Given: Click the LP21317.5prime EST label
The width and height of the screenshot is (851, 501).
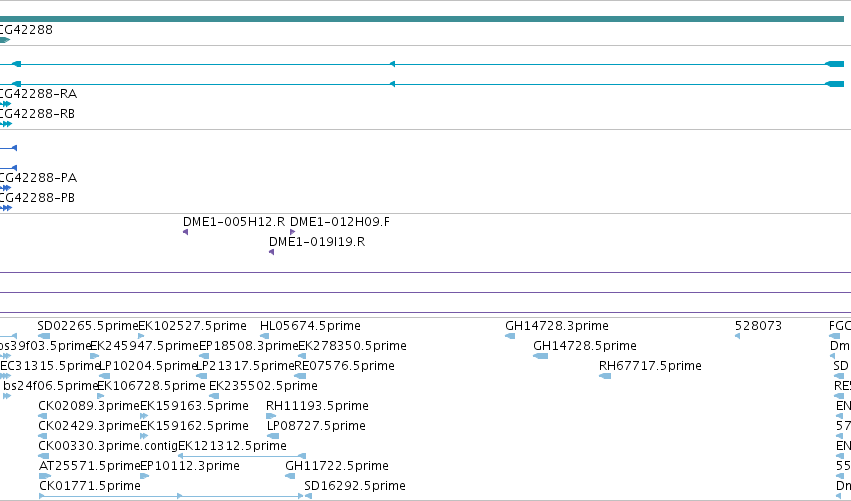Looking at the screenshot, I should tap(245, 366).
